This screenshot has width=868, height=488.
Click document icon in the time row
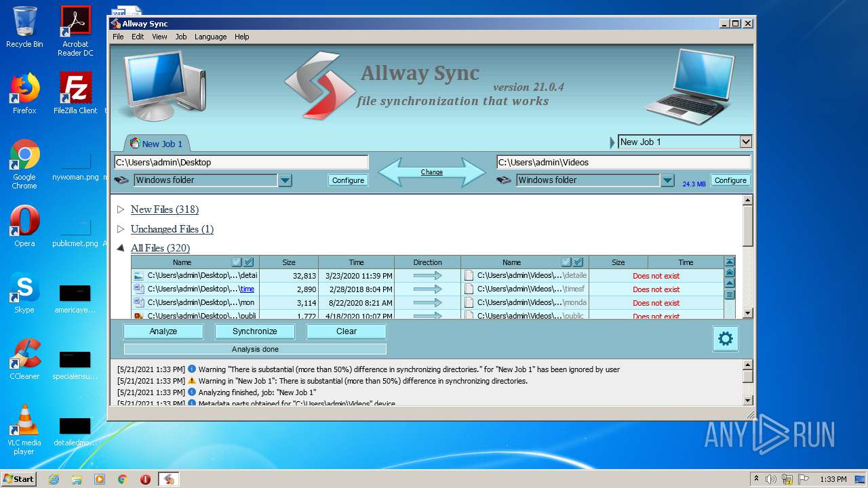[139, 289]
